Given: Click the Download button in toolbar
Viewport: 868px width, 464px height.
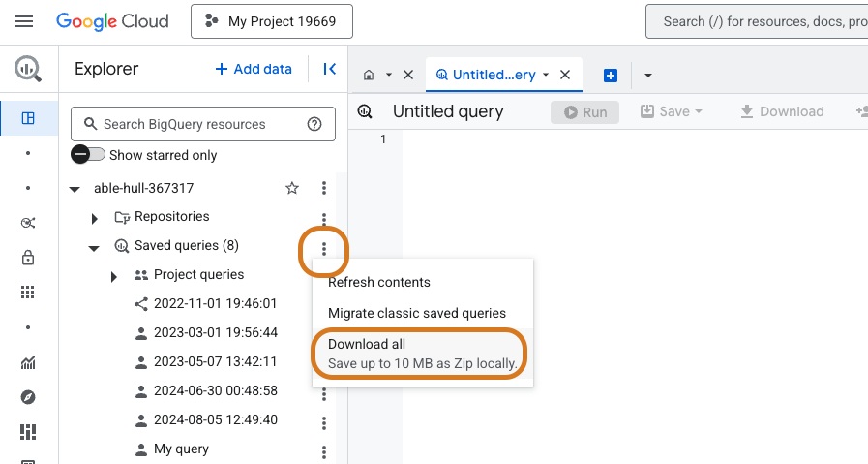Looking at the screenshot, I should [782, 111].
